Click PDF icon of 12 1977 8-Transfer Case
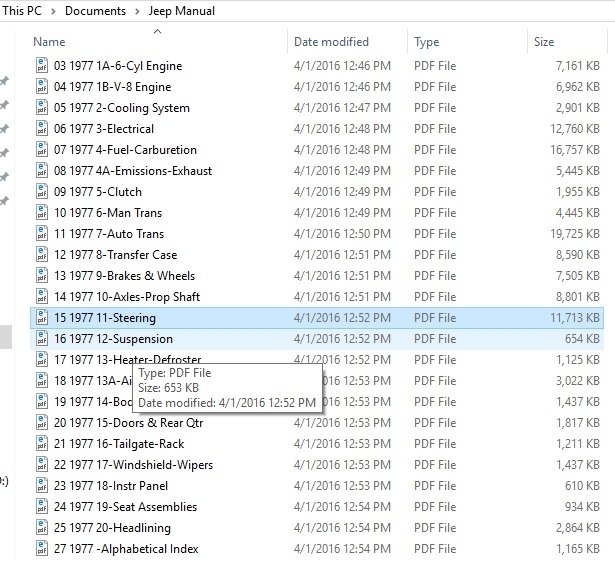 coord(42,254)
